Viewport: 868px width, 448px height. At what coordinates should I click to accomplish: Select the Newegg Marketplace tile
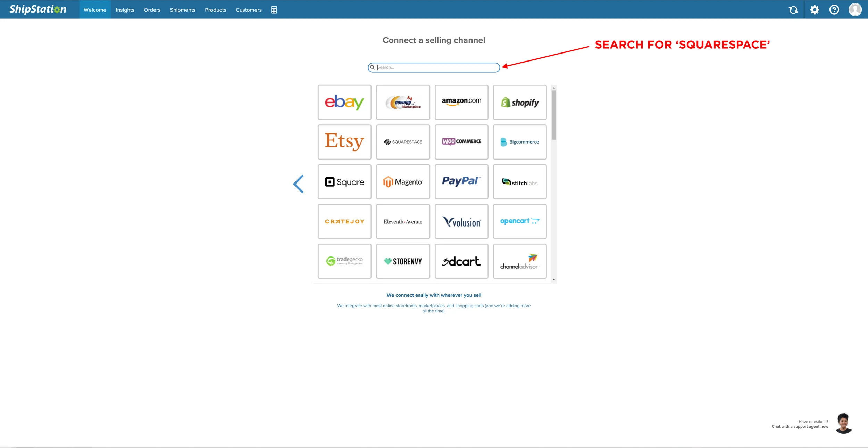[x=403, y=102]
